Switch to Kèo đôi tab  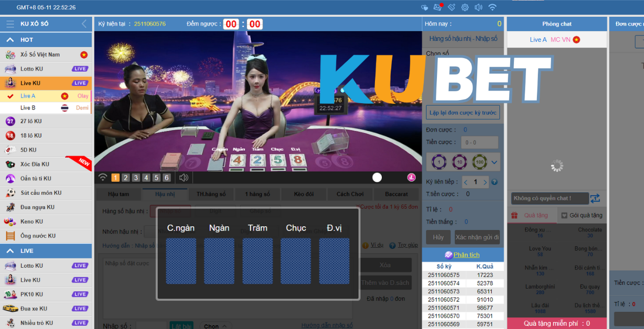tap(304, 194)
